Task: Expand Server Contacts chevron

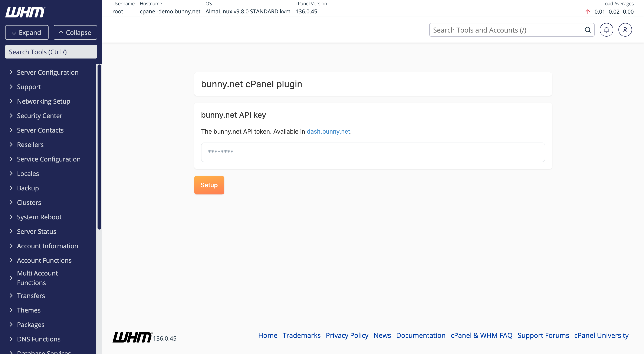Action: 11,130
